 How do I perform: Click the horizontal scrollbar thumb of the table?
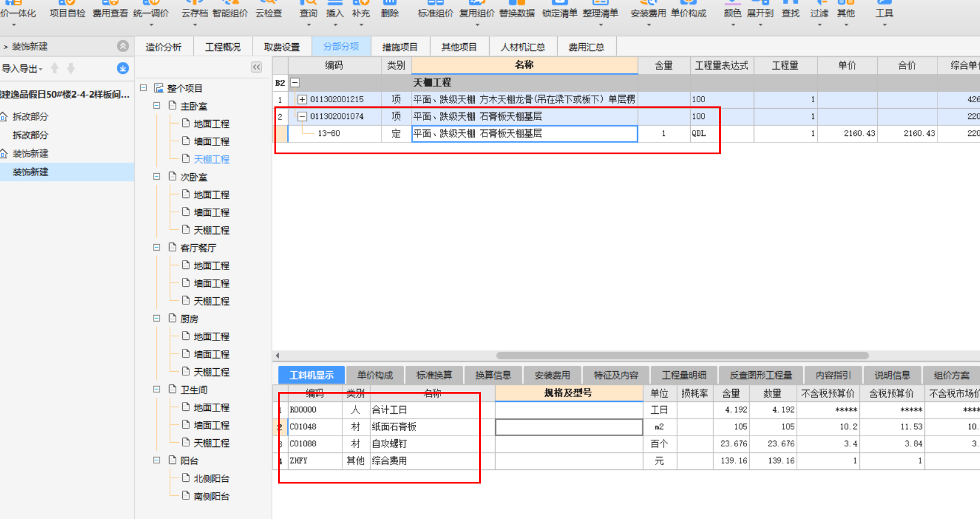coord(683,356)
